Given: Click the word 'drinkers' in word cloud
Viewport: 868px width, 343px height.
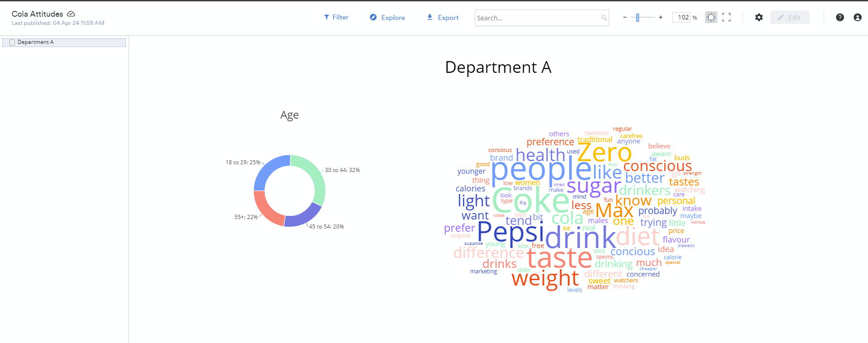Looking at the screenshot, I should click(x=644, y=191).
